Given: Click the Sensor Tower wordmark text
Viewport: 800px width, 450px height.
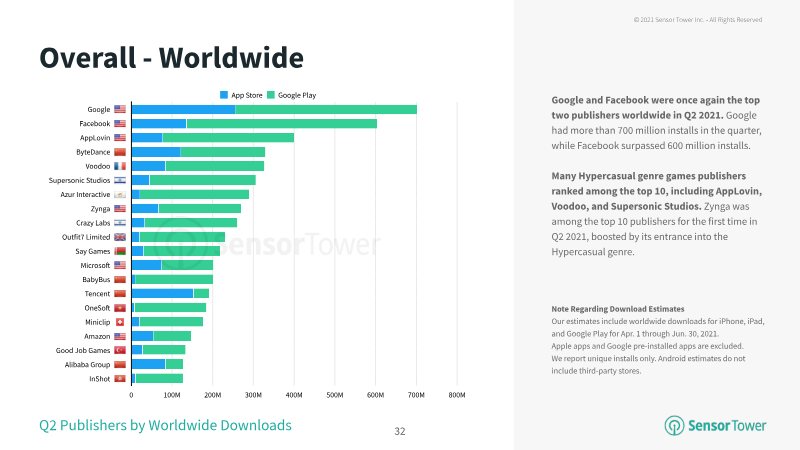Looking at the screenshot, I should [727, 426].
